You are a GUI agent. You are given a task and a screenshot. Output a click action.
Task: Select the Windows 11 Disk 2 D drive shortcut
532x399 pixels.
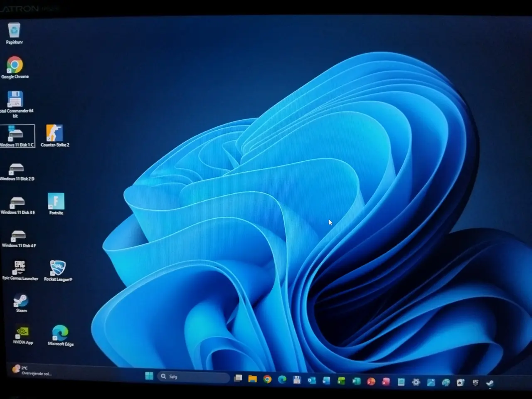coord(17,172)
